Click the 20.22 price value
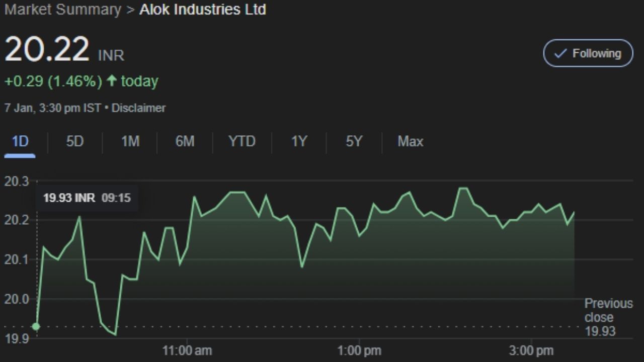Image resolution: width=644 pixels, height=362 pixels. (47, 50)
